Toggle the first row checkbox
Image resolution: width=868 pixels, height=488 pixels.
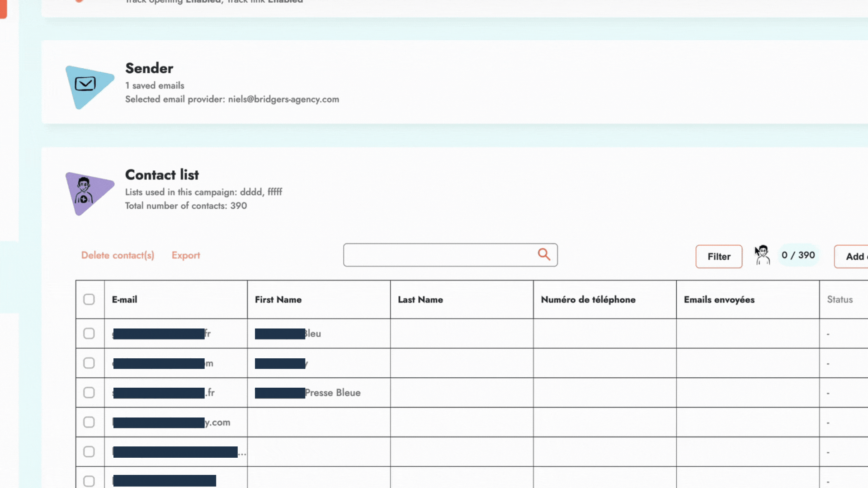(89, 333)
